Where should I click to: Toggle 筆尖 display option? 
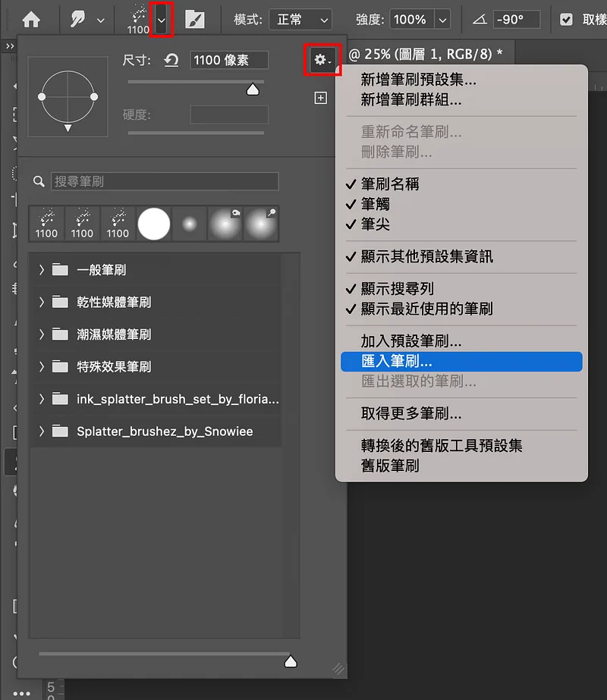click(x=461, y=224)
